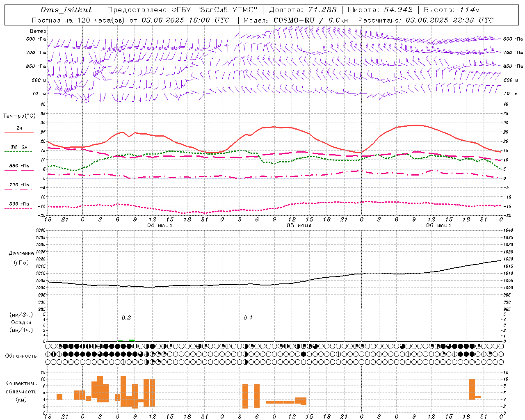The height and width of the screenshot is (420, 525).
Task: Click the Давление pressure panel label
Action: [21, 253]
